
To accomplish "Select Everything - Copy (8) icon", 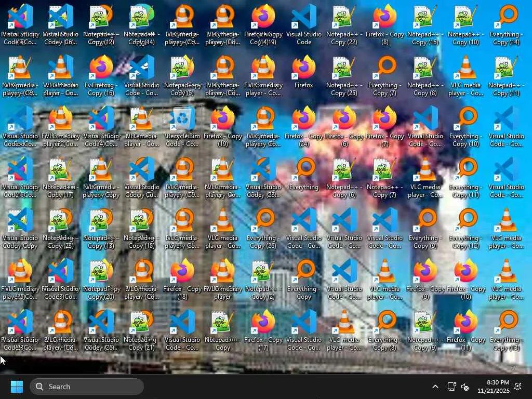I will [x=385, y=330].
